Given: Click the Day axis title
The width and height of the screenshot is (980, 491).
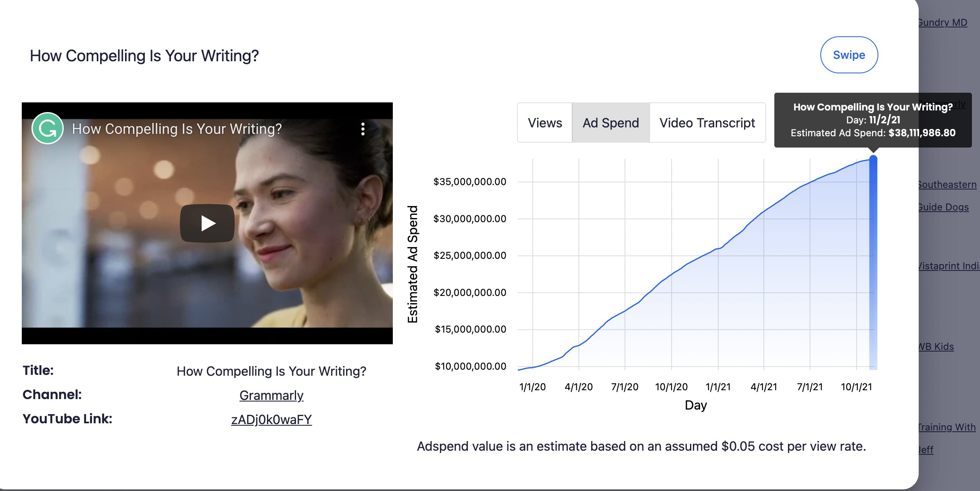Looking at the screenshot, I should pyautogui.click(x=696, y=405).
